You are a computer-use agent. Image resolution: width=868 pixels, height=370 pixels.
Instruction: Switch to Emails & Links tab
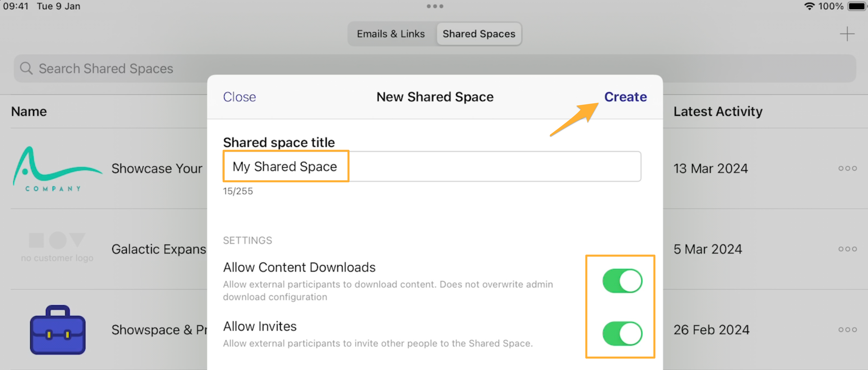(x=391, y=34)
